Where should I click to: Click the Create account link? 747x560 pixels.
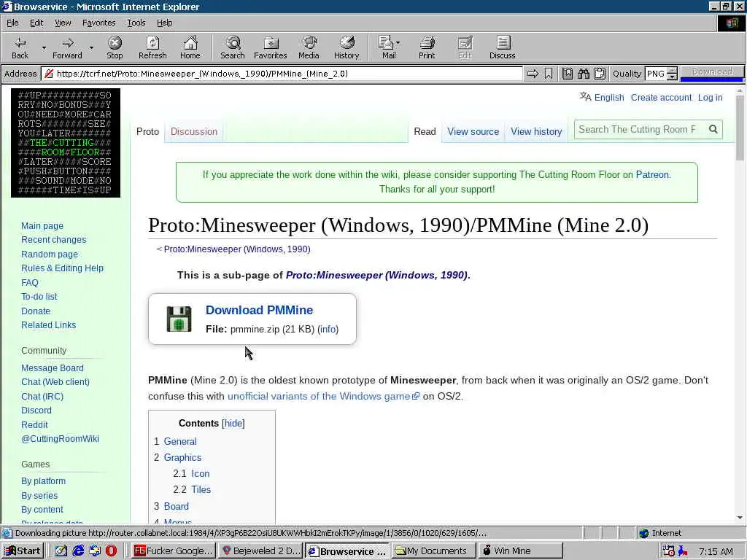coord(661,97)
